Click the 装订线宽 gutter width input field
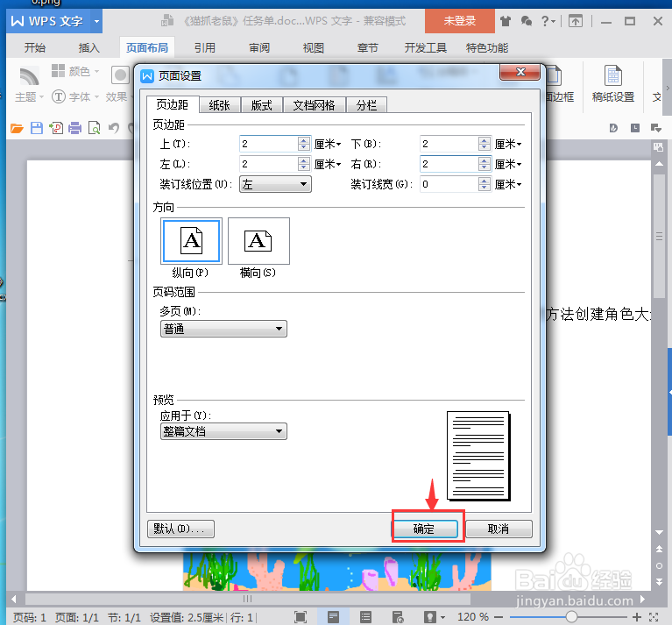 pos(449,184)
